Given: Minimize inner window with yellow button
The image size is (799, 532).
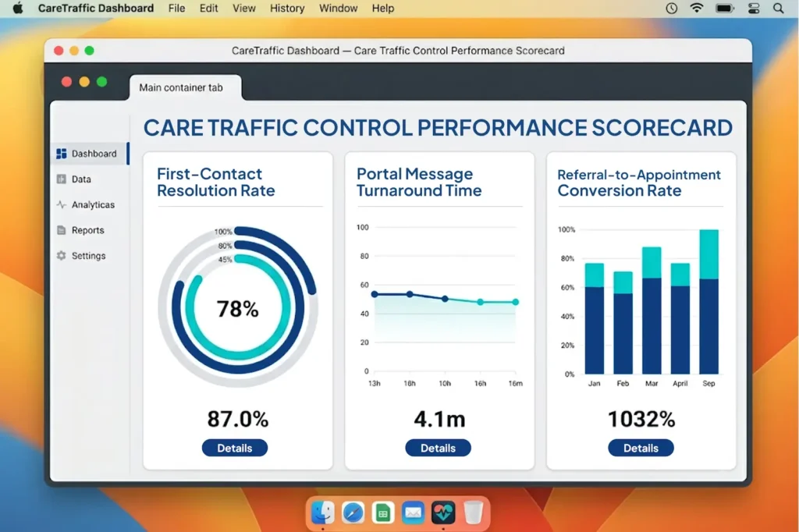Looking at the screenshot, I should [x=84, y=82].
